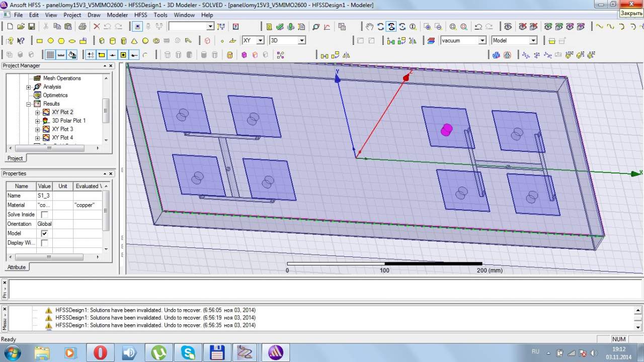
Task: Open Skype from the Windows taskbar
Action: 188,352
